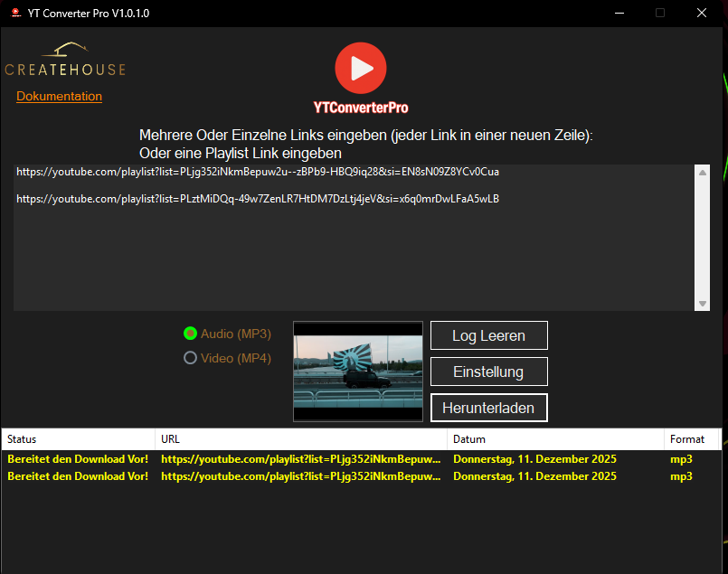Click the YTConverterPro red play logo

click(360, 67)
